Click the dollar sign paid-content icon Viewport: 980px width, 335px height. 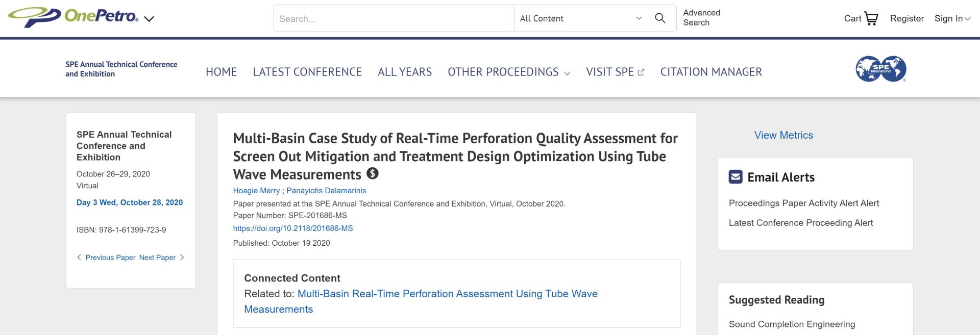pyautogui.click(x=373, y=174)
